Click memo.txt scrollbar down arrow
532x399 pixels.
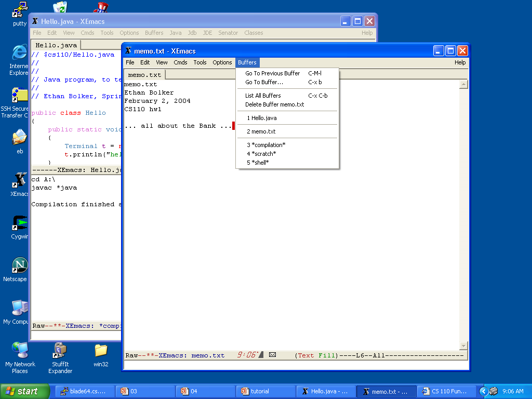coord(463,345)
